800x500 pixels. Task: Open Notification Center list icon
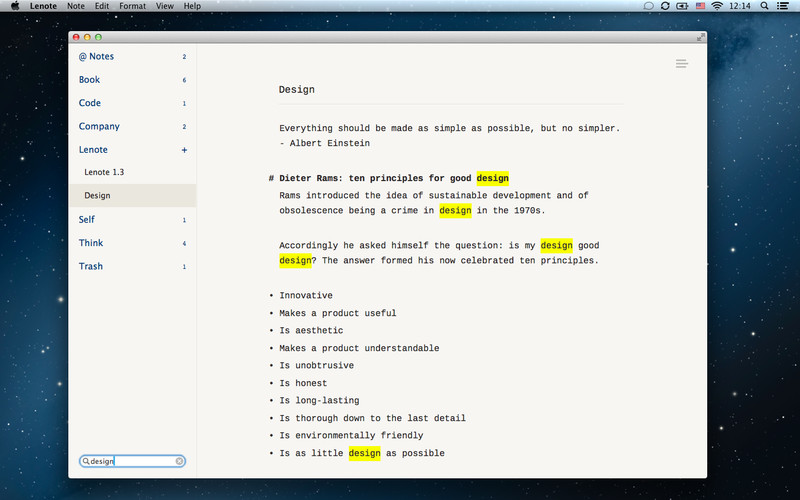783,6
